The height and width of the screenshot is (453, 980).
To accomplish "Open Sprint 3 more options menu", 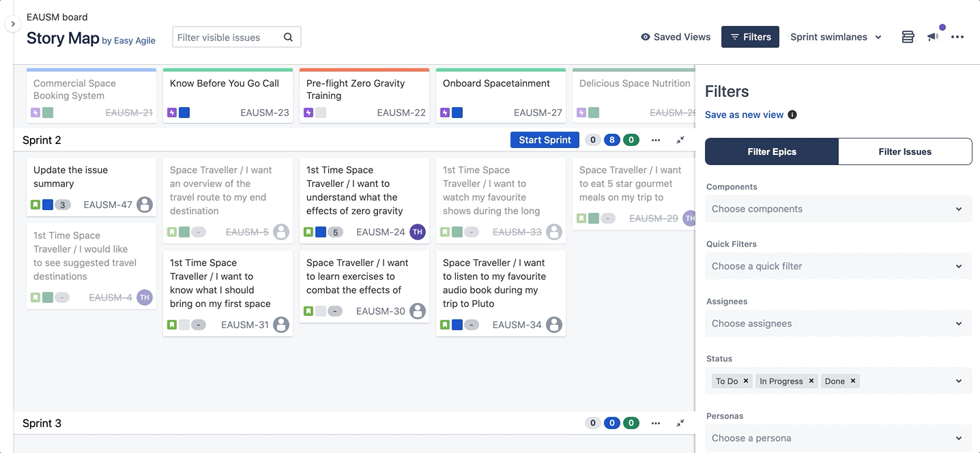I will tap(656, 423).
